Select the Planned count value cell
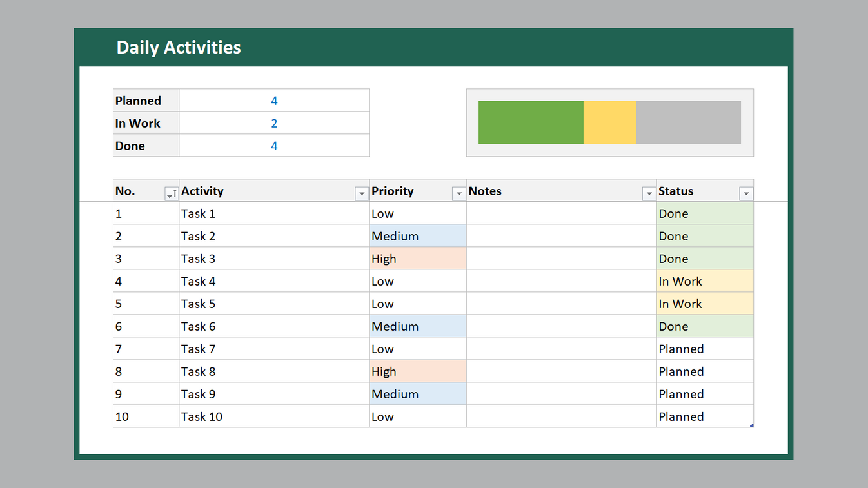The width and height of the screenshot is (868, 488). click(274, 101)
